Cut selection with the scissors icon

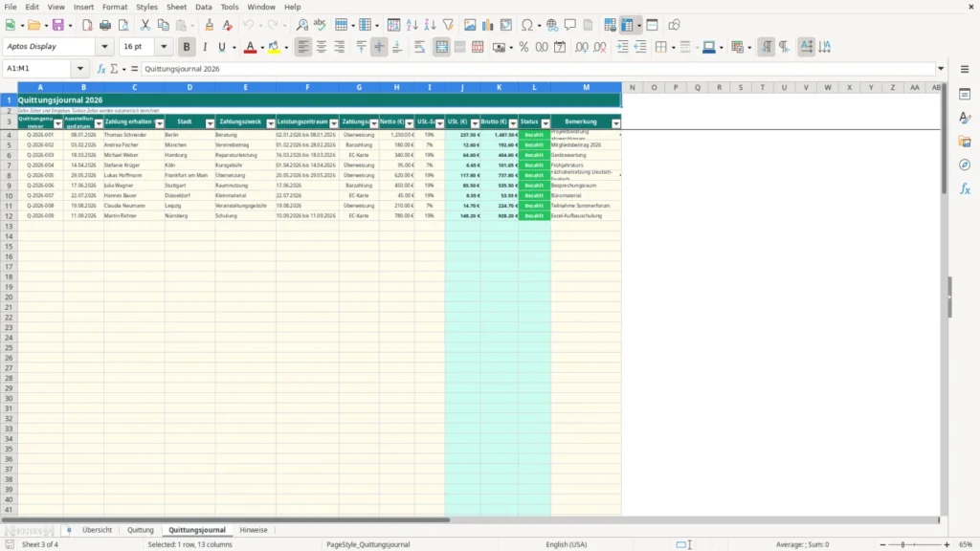pyautogui.click(x=145, y=25)
